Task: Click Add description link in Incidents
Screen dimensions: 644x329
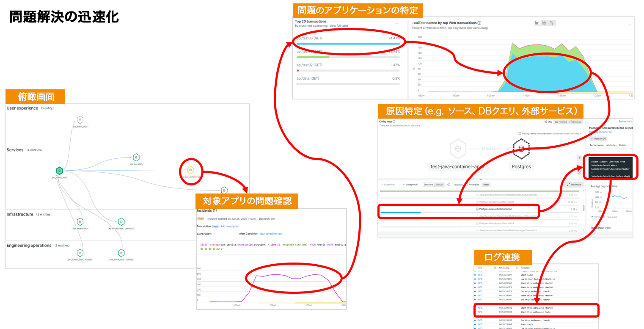Action: click(x=230, y=226)
